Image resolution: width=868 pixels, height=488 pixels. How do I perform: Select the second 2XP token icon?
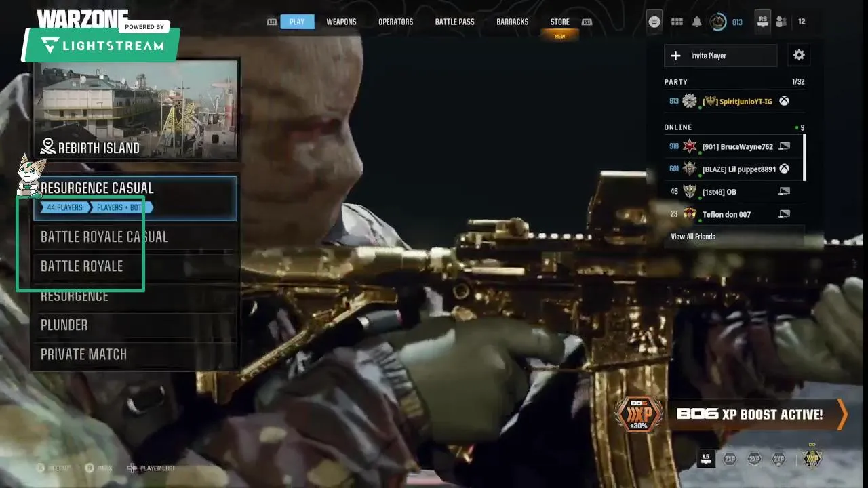(x=754, y=459)
